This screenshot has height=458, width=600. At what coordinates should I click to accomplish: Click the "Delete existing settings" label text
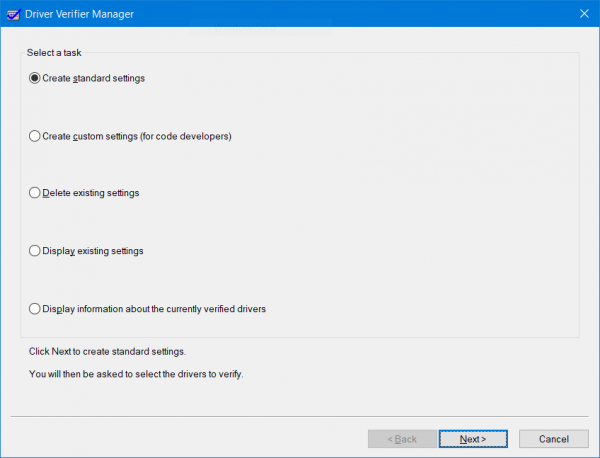pyautogui.click(x=91, y=193)
